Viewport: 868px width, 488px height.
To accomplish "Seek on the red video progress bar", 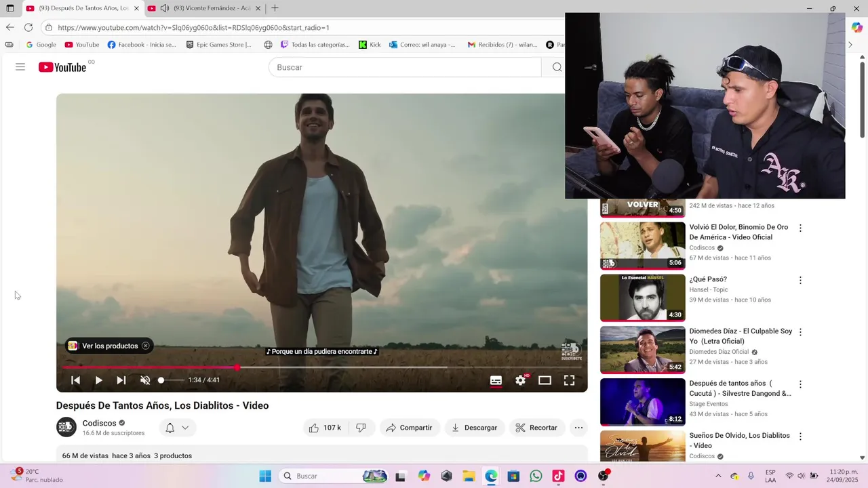I will pos(322,367).
